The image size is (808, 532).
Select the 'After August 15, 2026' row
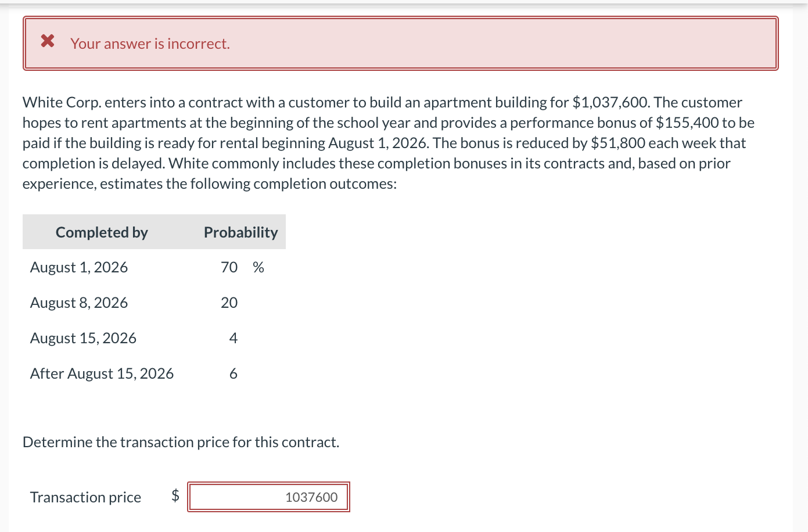pos(145,373)
